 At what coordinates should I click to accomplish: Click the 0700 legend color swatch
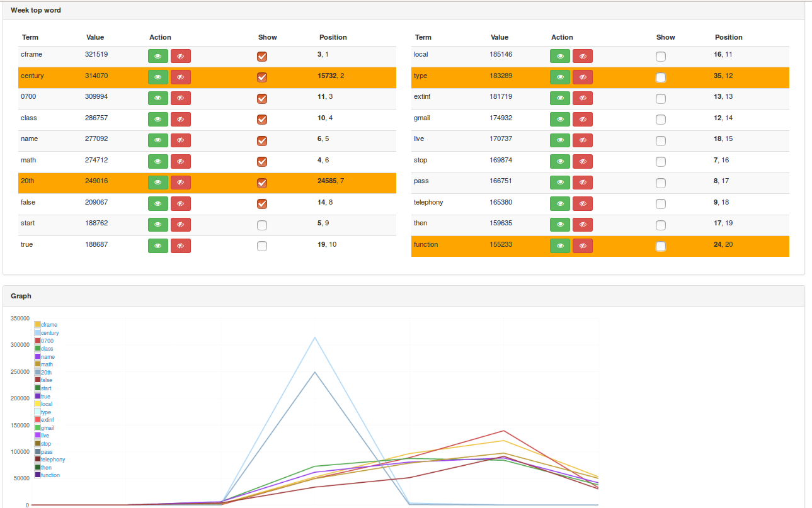38,341
